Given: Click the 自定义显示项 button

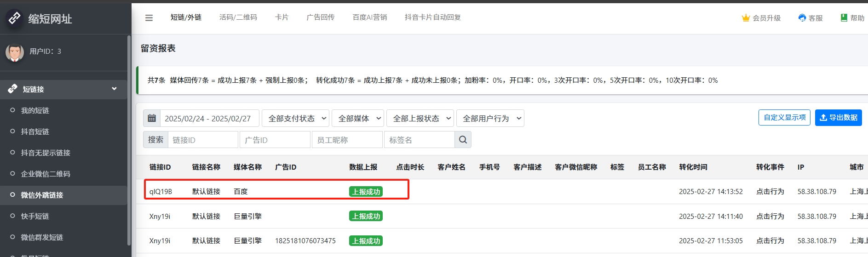Looking at the screenshot, I should click(784, 118).
